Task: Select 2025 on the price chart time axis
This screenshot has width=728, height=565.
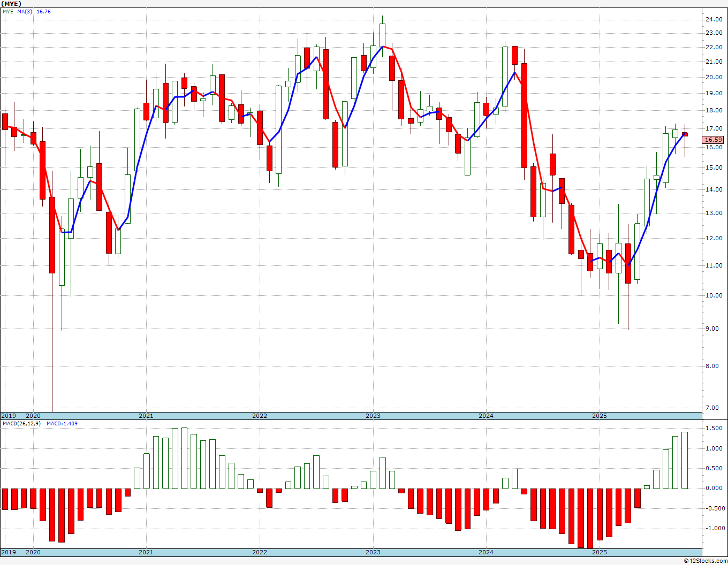Action: tap(600, 416)
